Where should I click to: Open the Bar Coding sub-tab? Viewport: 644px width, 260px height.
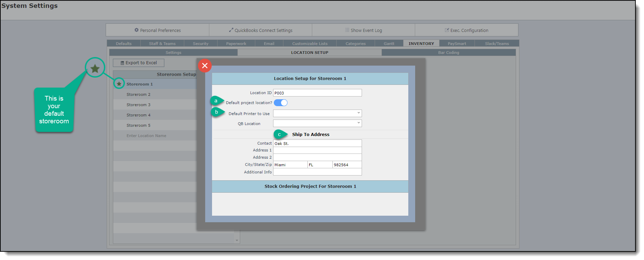pos(448,53)
